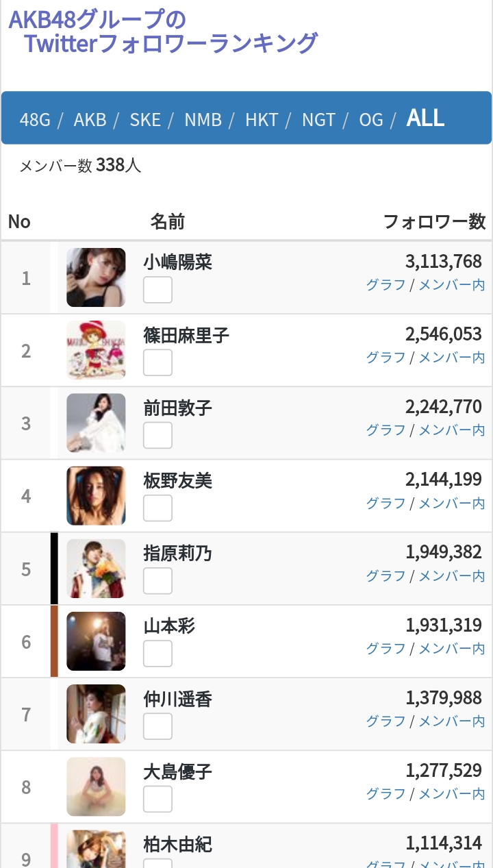The height and width of the screenshot is (868, 493).
Task: Select the SKE group tab
Action: (145, 120)
